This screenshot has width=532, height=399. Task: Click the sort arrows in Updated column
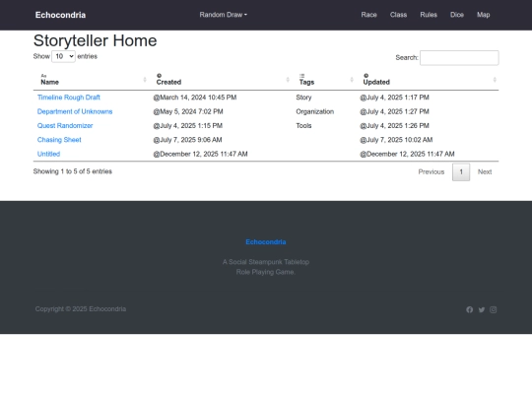pyautogui.click(x=495, y=80)
